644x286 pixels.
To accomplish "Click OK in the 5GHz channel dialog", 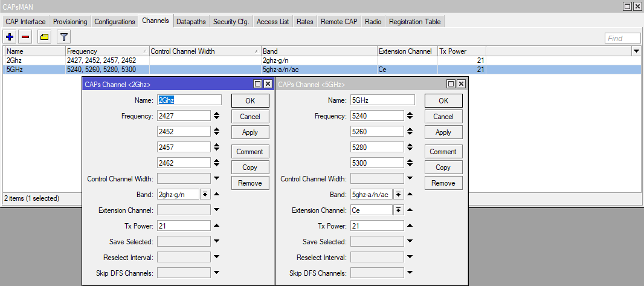I will (x=443, y=101).
